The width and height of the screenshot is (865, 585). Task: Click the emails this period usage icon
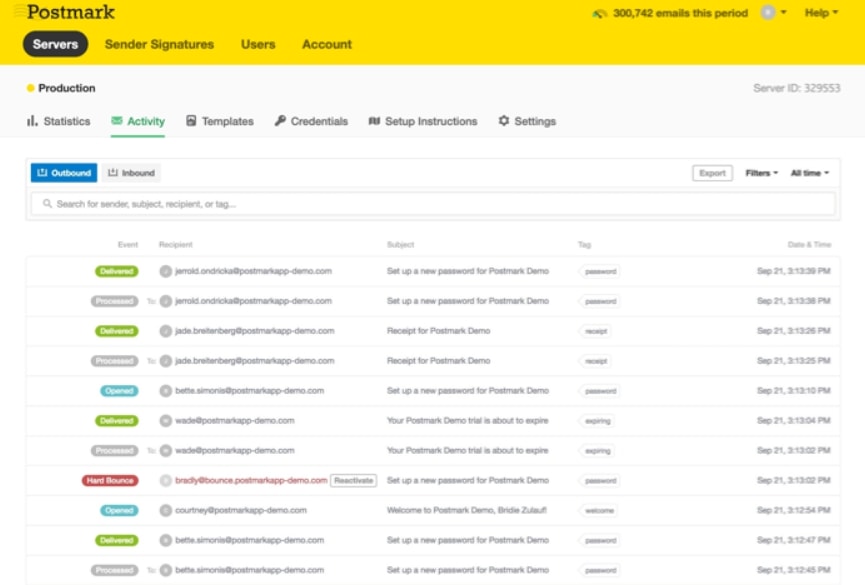[x=600, y=13]
